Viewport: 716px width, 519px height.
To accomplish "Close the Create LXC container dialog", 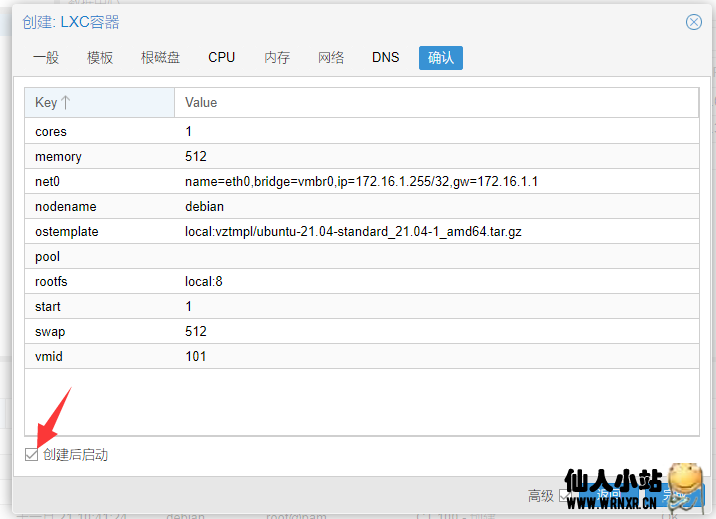I will [x=693, y=22].
